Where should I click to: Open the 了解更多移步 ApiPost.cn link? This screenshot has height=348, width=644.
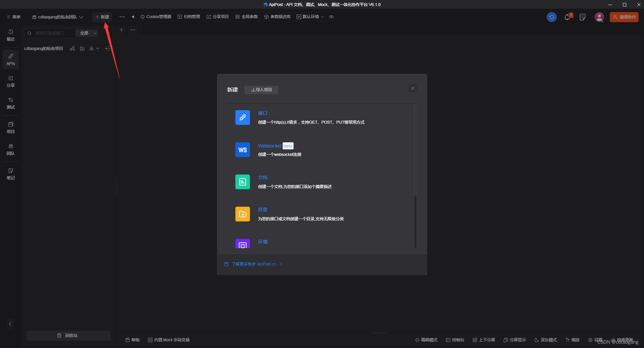(254, 264)
